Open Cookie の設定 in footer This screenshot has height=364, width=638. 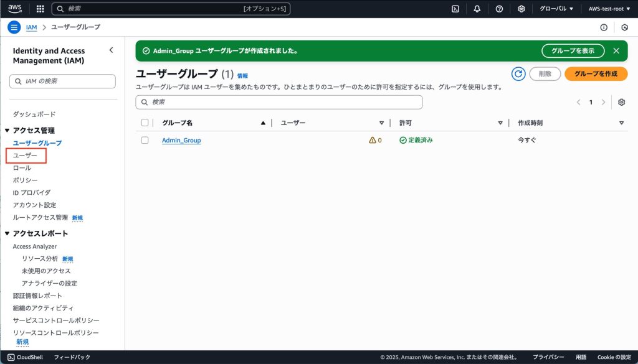[614, 357]
